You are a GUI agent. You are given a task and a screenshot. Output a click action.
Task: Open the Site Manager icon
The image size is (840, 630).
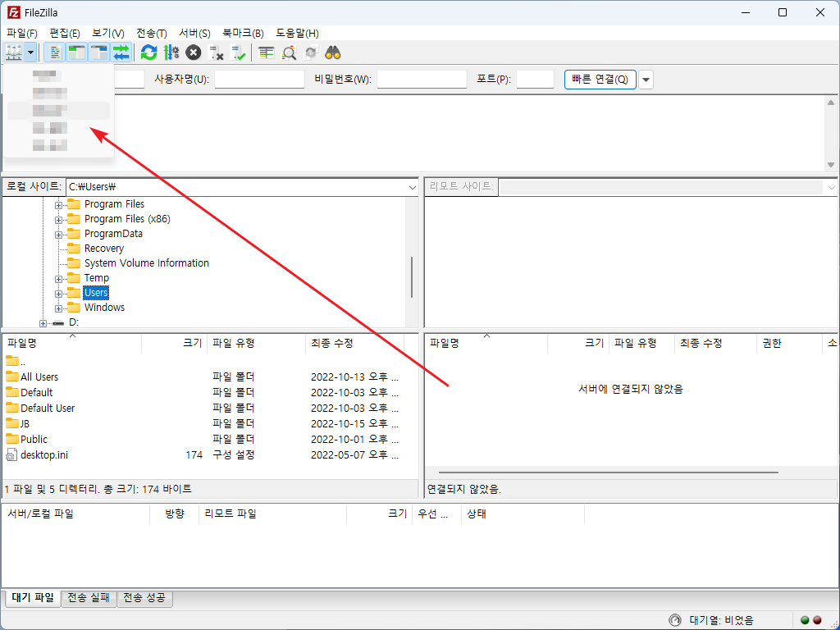13,52
